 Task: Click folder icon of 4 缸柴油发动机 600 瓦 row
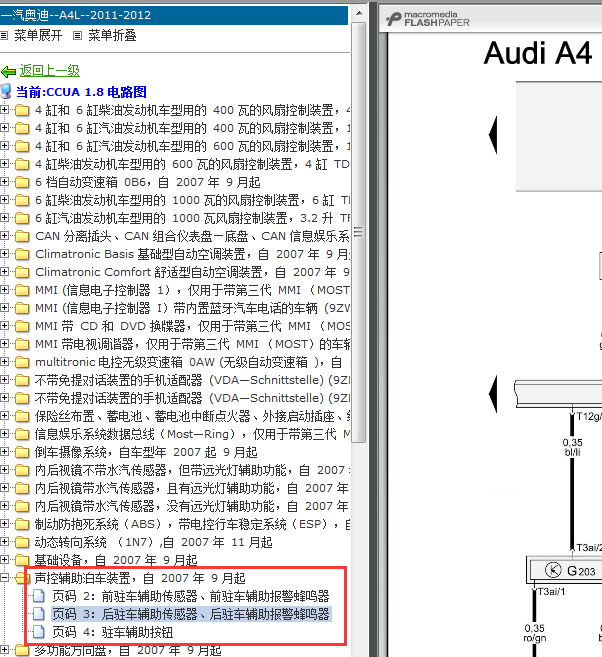pyautogui.click(x=22, y=165)
